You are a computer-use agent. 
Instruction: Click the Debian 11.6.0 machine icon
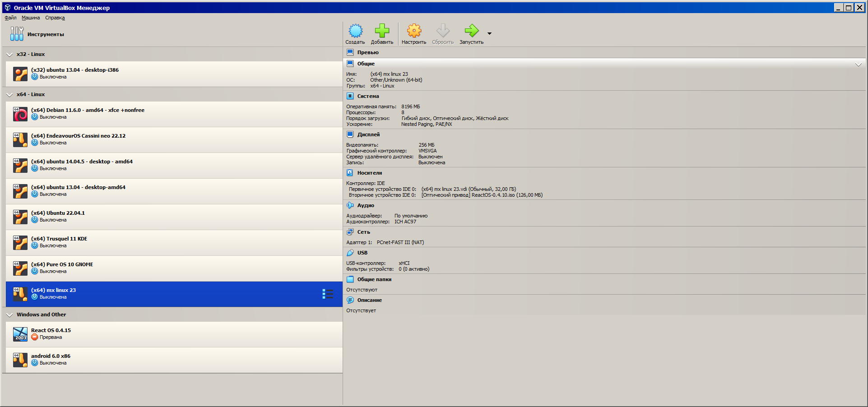20,114
